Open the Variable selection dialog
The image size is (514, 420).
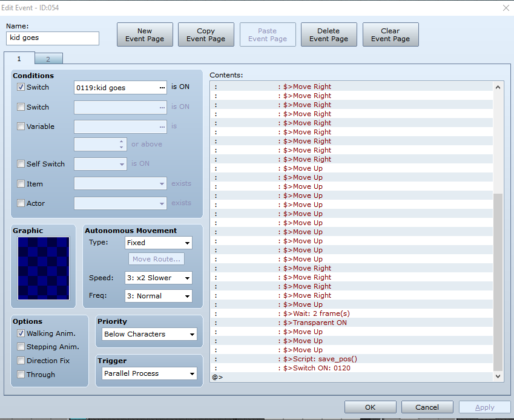point(162,126)
